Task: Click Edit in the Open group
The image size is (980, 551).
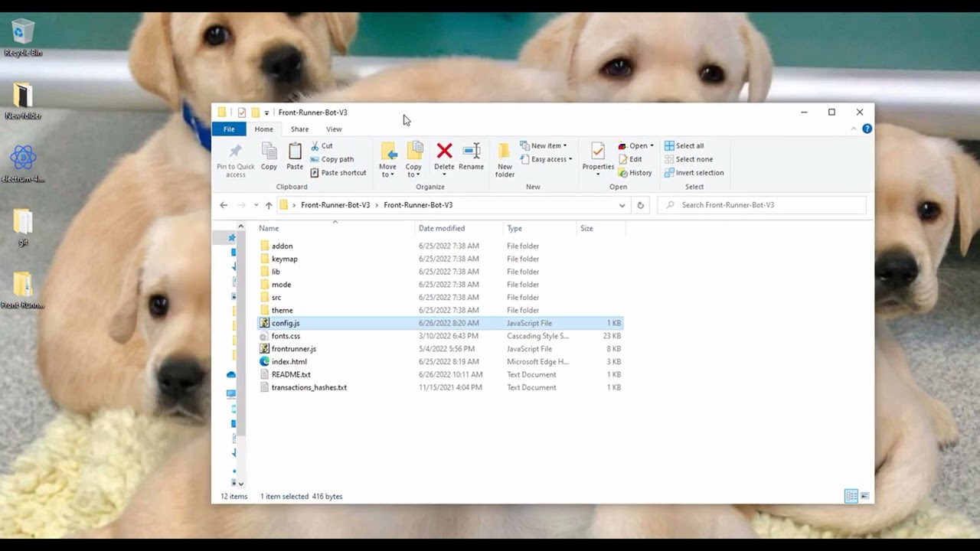Action: point(630,159)
